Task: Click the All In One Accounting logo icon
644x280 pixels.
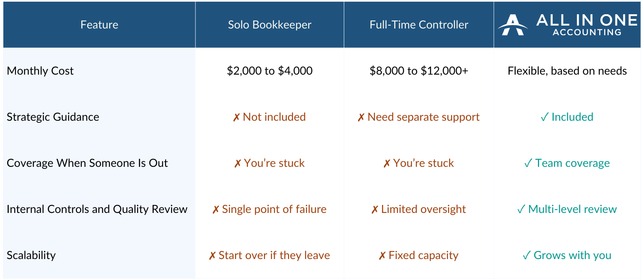Action: click(x=513, y=25)
